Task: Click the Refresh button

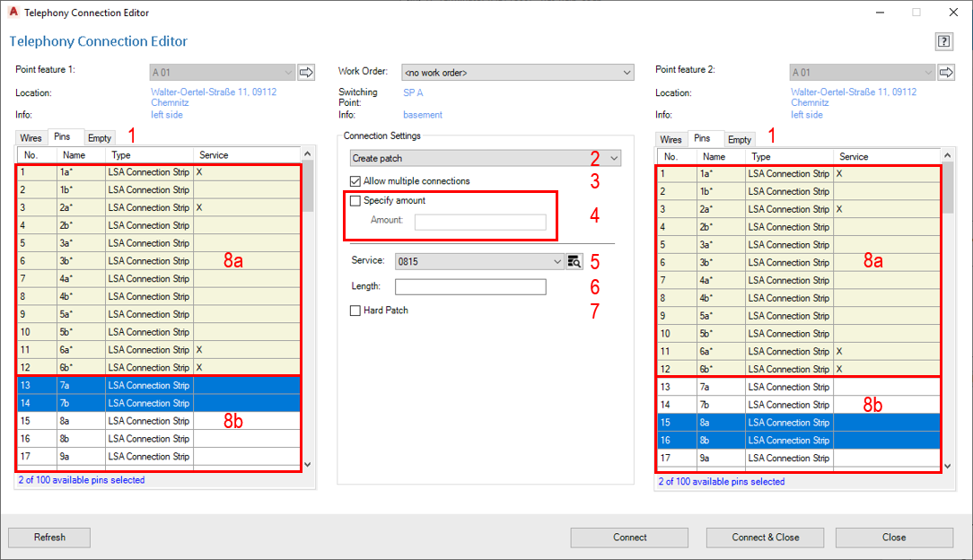Action: coord(49,538)
